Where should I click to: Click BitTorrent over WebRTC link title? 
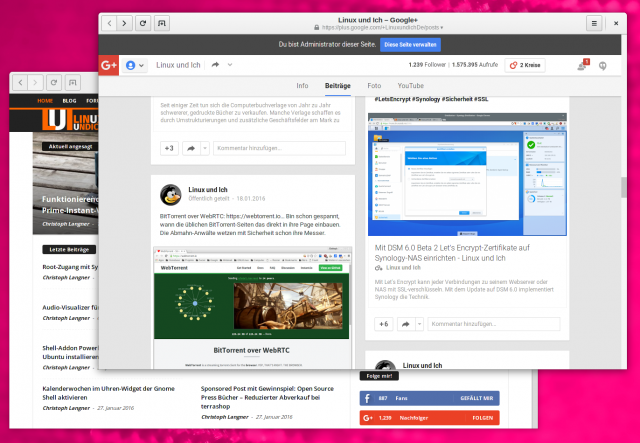(x=251, y=350)
